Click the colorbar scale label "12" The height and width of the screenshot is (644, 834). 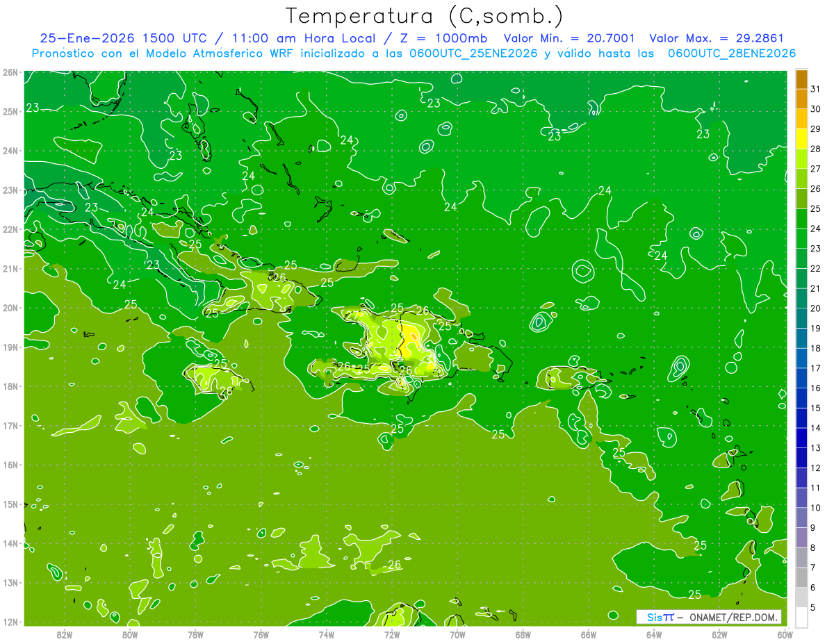815,468
